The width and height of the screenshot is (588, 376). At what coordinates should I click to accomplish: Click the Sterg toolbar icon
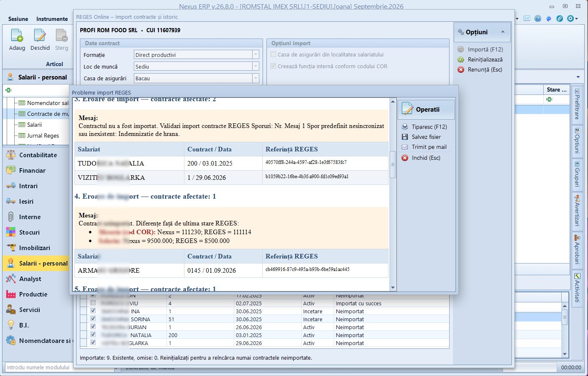pos(61,36)
